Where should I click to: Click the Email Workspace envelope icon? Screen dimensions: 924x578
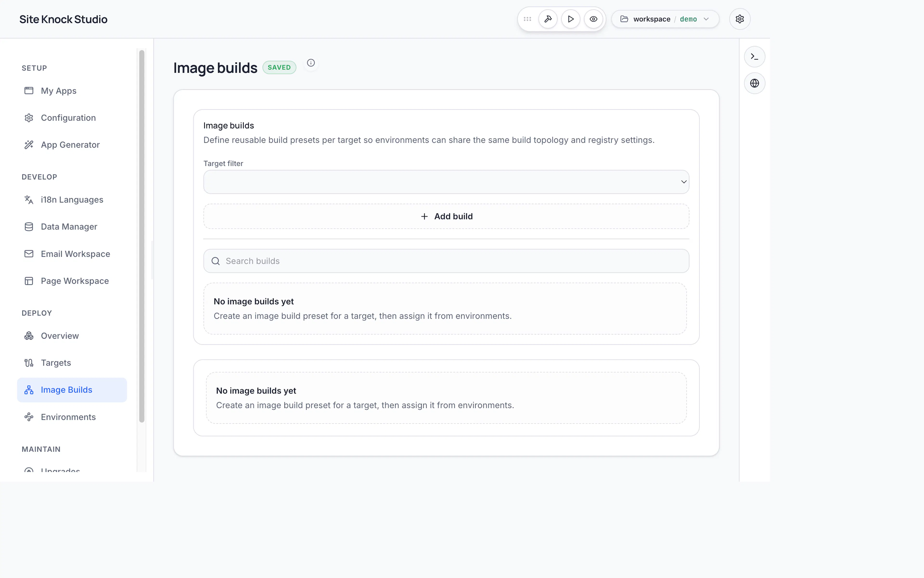[29, 254]
